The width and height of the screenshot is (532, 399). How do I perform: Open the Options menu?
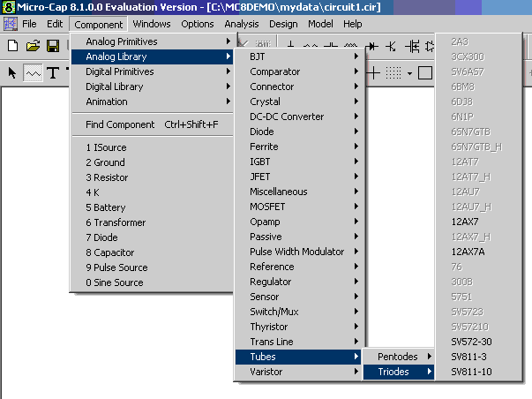point(198,24)
